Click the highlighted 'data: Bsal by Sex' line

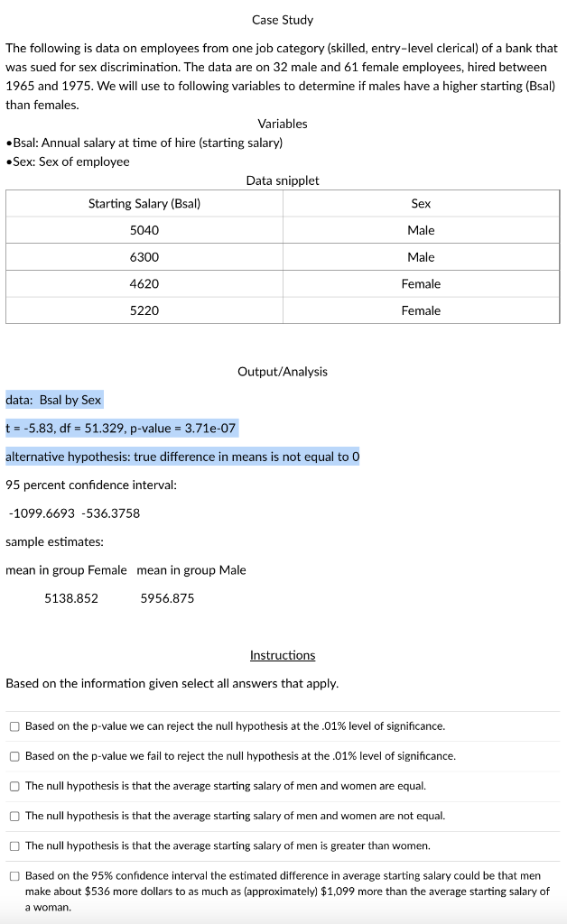pos(53,400)
